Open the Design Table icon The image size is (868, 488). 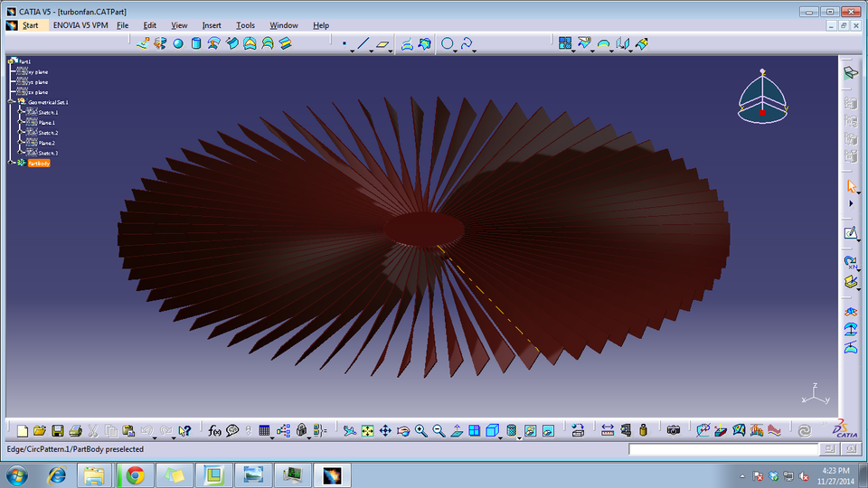[x=264, y=430]
